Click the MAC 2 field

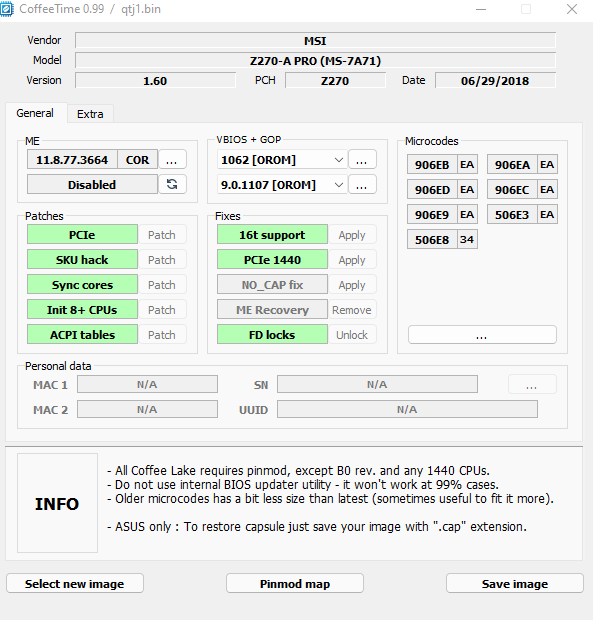(x=147, y=409)
